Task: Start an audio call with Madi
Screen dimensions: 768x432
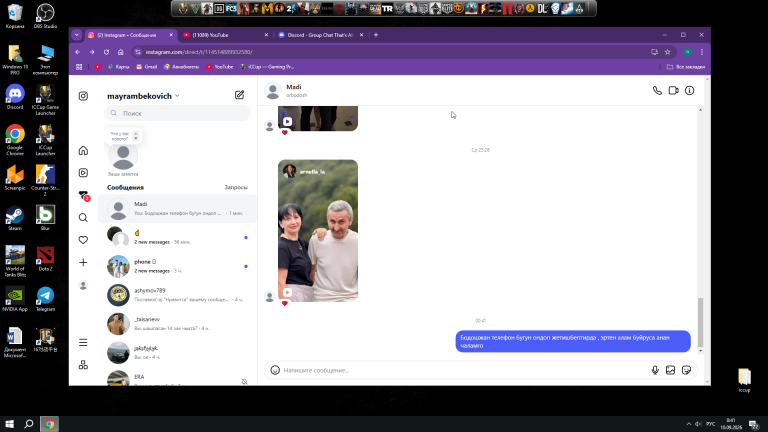Action: [x=657, y=91]
